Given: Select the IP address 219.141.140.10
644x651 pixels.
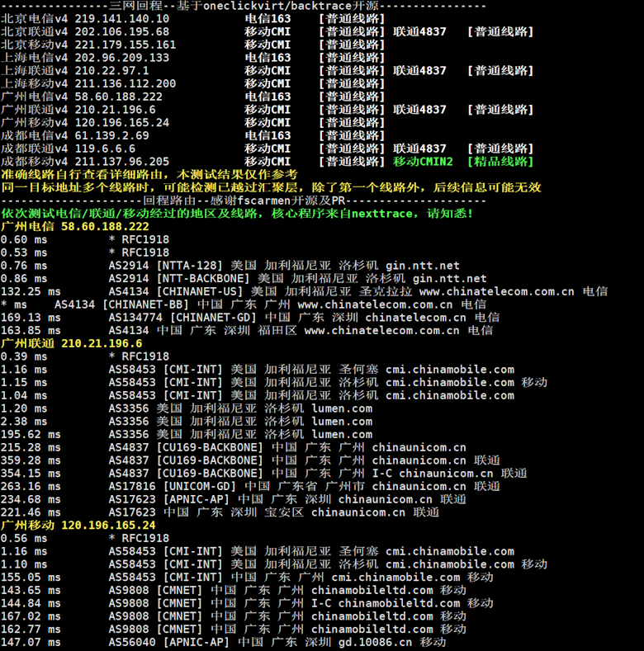Looking at the screenshot, I should (121, 19).
